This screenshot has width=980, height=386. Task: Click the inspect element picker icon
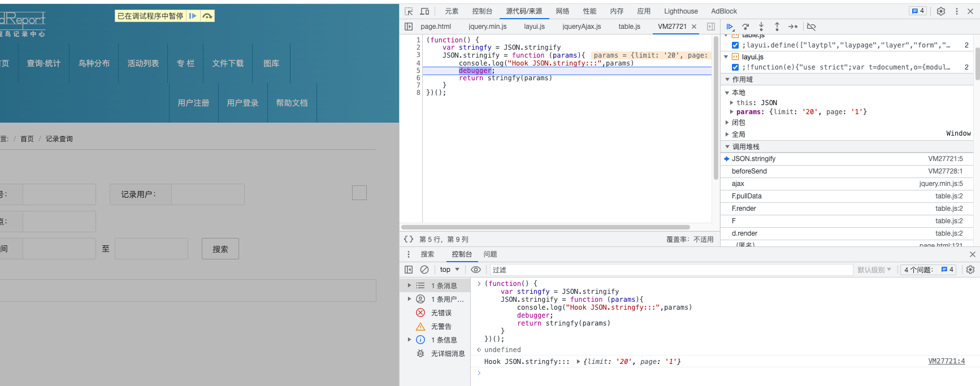[409, 11]
